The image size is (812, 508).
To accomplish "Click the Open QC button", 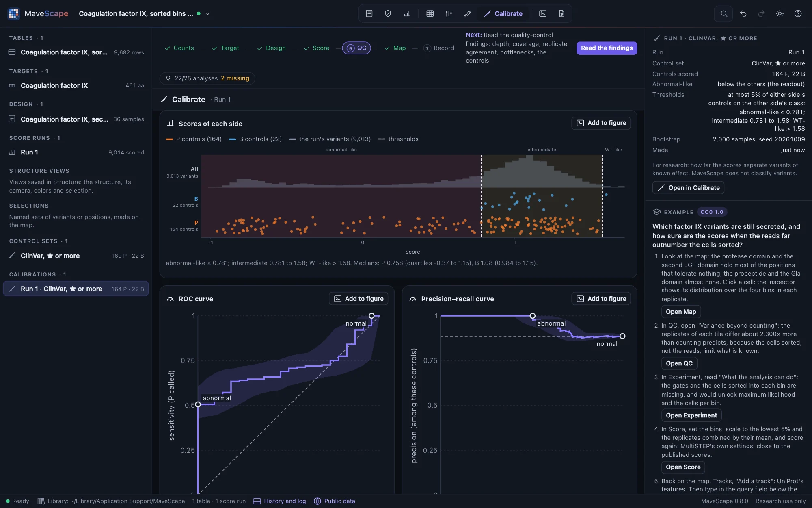I will pos(679,363).
